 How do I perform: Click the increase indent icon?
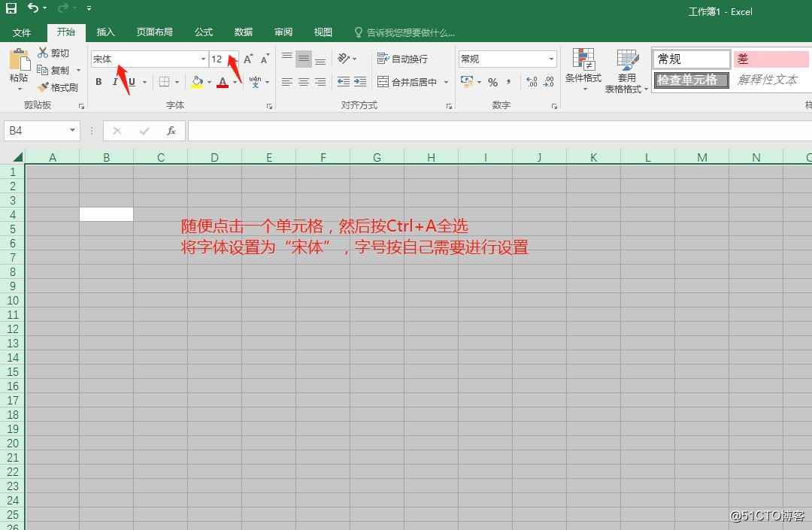pos(360,82)
